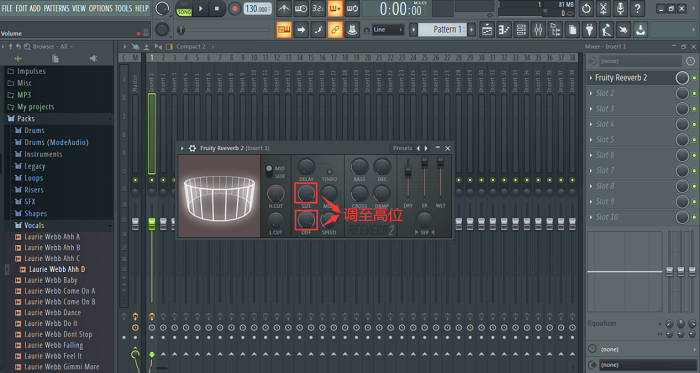Open the Playlist view icon
Viewport: 700px width, 373px height.
tap(487, 30)
